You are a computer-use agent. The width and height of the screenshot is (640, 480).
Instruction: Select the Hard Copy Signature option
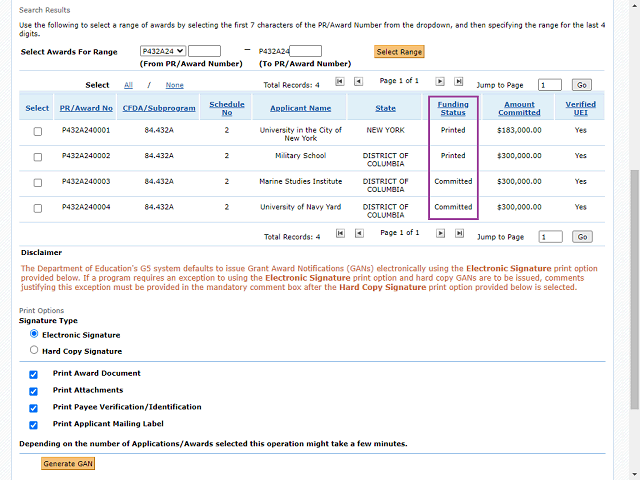tap(35, 351)
